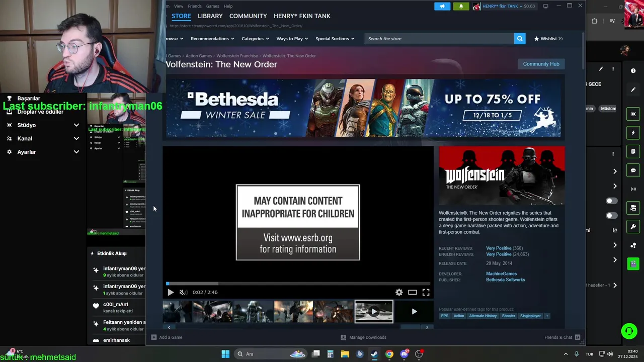Switch to the COMMUNITY tab
This screenshot has width=644, height=362.
tap(248, 16)
